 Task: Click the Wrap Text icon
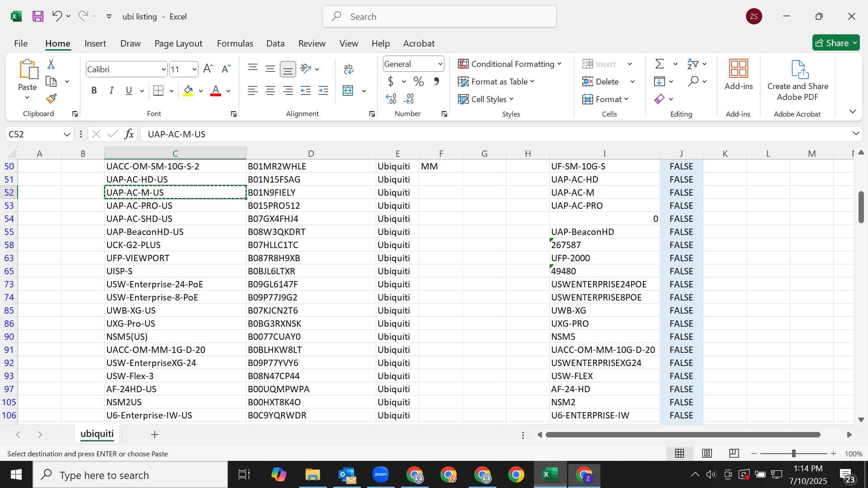click(x=348, y=69)
